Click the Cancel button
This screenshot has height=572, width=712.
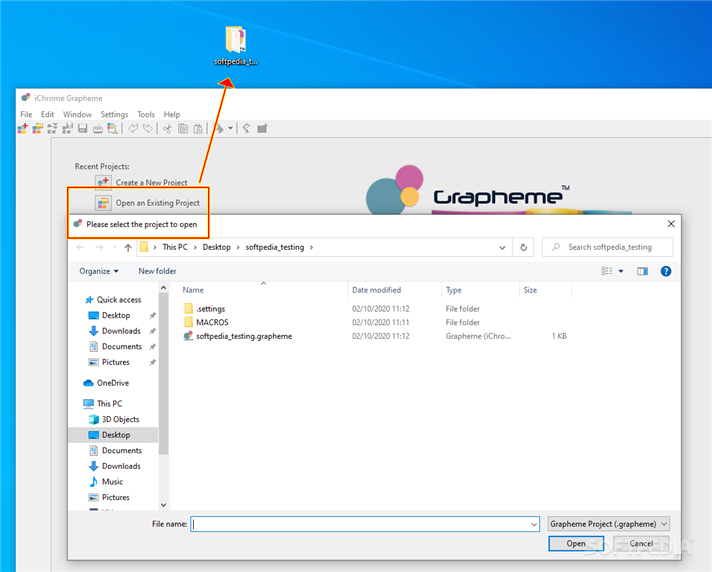point(641,543)
